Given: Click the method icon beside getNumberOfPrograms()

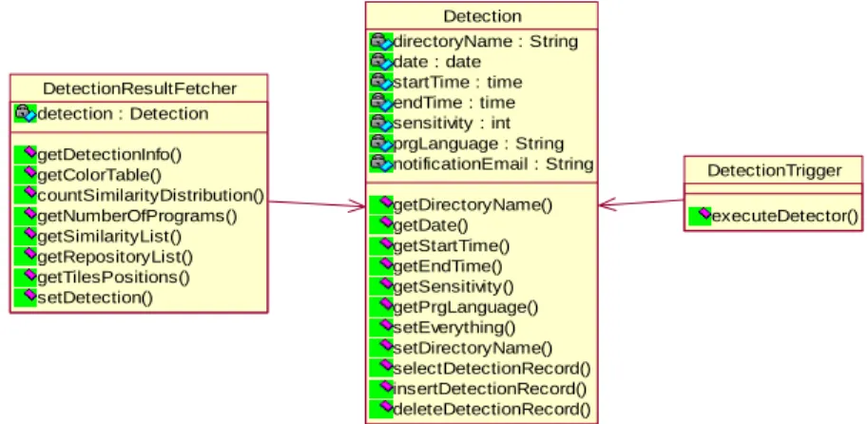Looking at the screenshot, I should click(28, 216).
